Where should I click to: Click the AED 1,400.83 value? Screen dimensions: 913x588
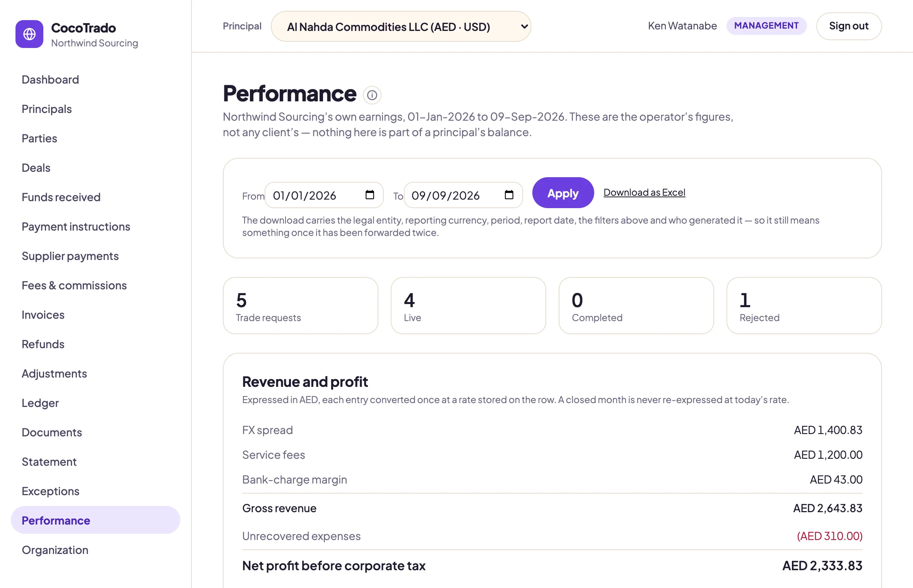828,430
